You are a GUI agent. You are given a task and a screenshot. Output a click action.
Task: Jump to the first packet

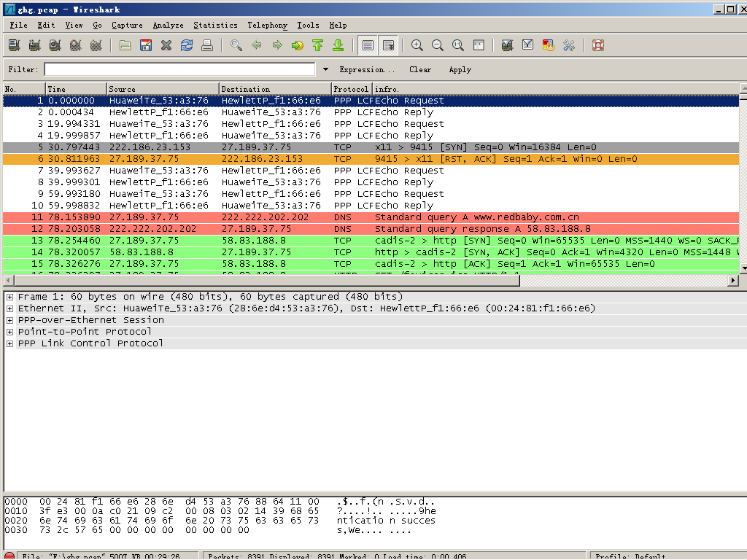[318, 45]
